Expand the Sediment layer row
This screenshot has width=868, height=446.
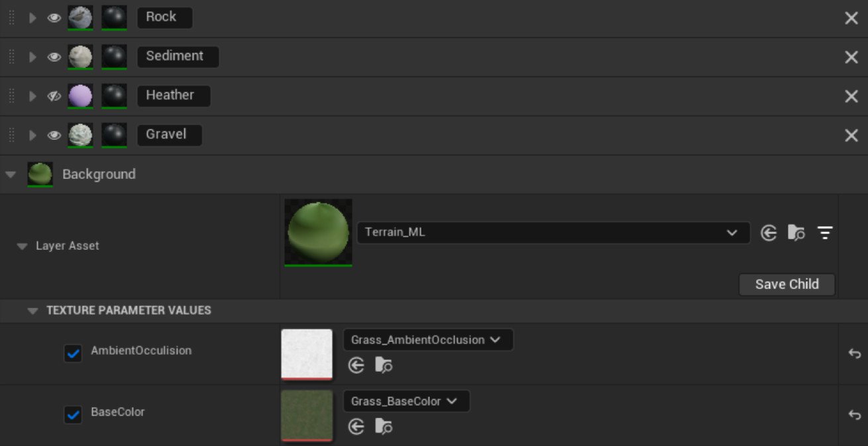point(32,57)
